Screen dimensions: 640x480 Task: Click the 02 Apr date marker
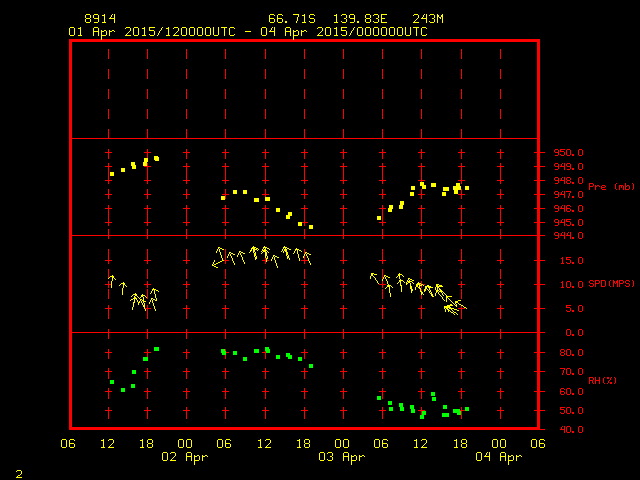pyautogui.click(x=185, y=457)
